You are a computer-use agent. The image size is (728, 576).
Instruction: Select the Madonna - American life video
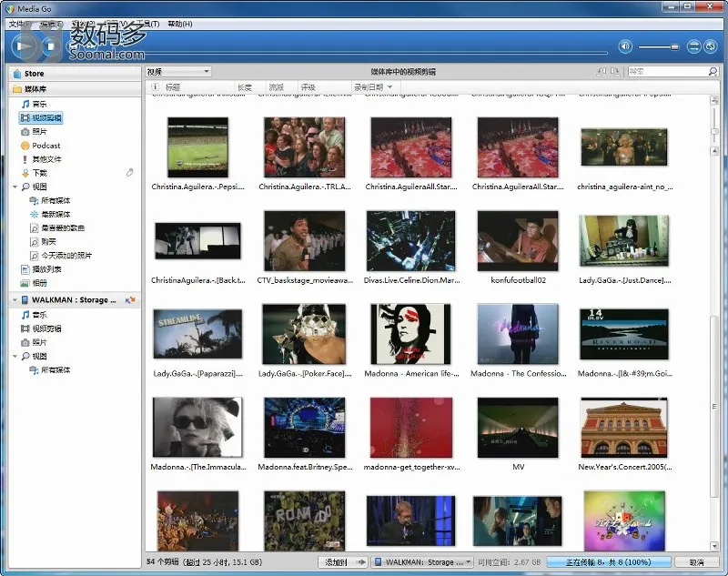point(411,334)
